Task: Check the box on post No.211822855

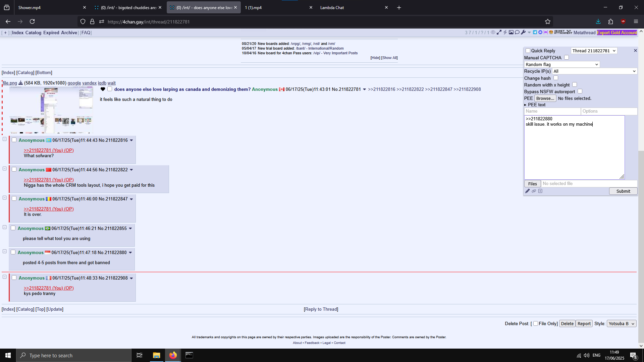Action: (13, 228)
